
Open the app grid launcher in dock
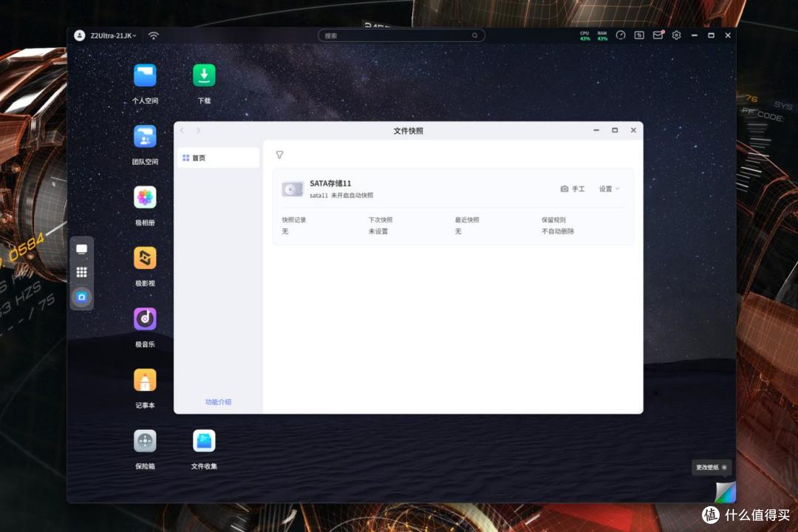(81, 273)
